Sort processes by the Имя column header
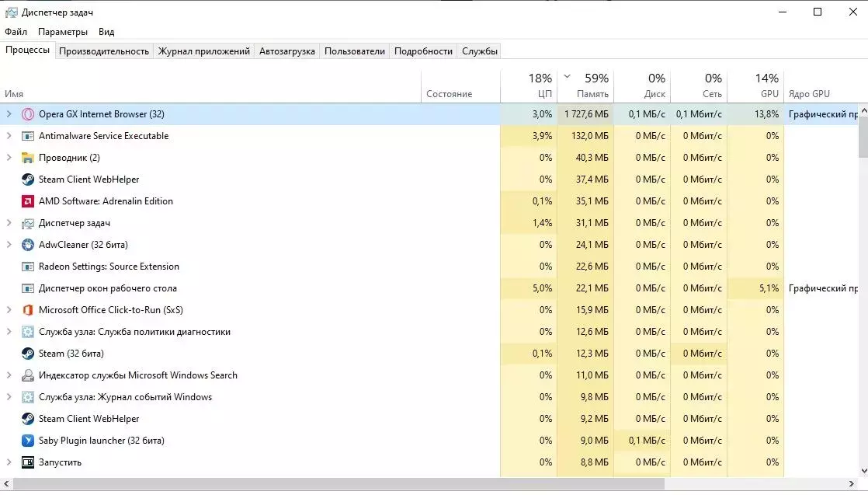 [x=210, y=87]
